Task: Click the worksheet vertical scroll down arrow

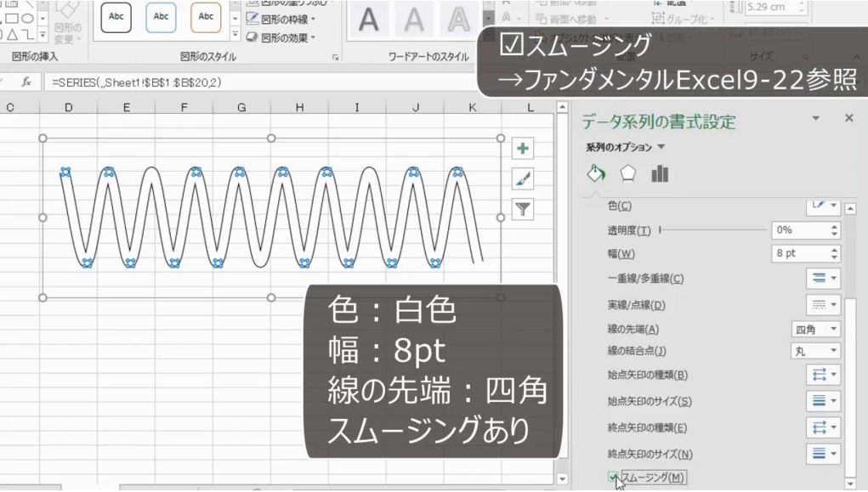Action: pos(563,479)
